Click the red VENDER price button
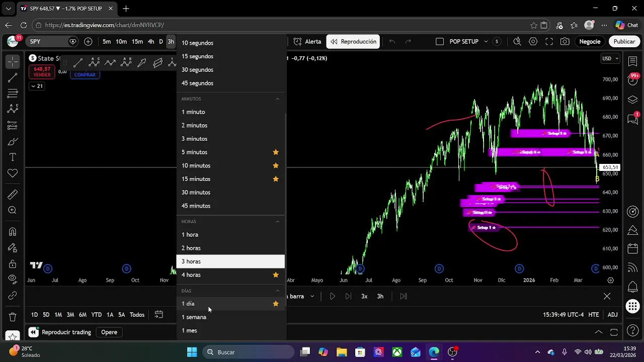 pos(42,72)
